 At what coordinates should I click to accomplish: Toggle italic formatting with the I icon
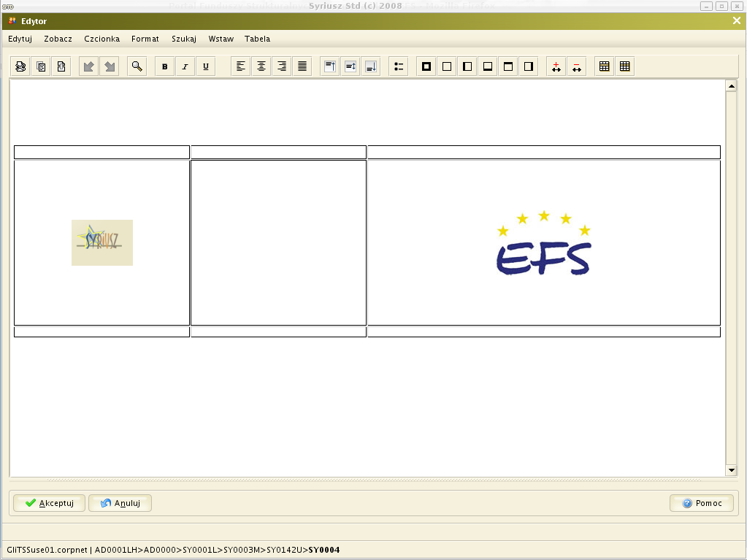point(185,66)
